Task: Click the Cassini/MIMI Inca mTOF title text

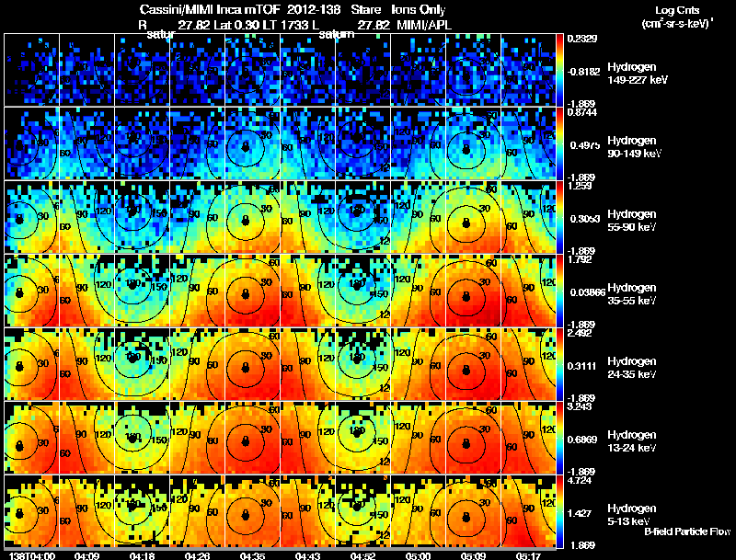Action: [210, 9]
